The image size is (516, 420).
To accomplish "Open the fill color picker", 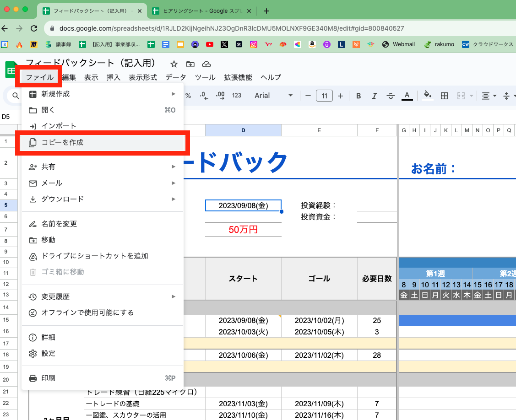I will [x=428, y=96].
